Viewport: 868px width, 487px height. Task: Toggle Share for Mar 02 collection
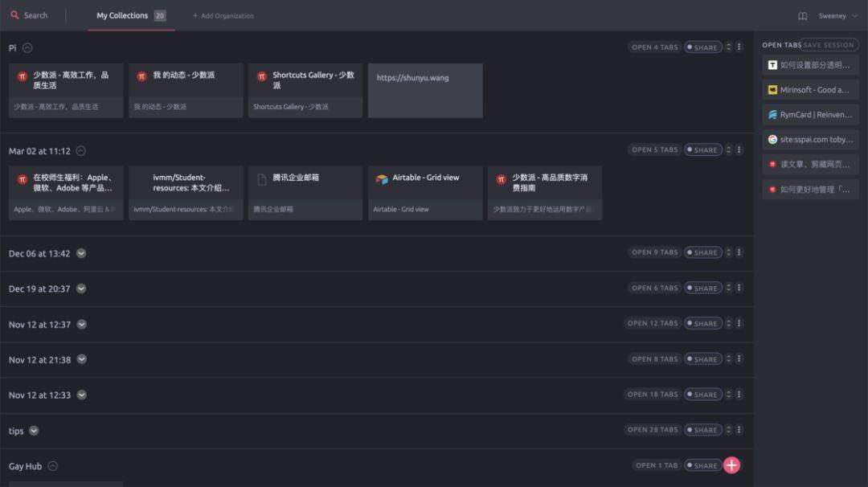click(x=703, y=150)
